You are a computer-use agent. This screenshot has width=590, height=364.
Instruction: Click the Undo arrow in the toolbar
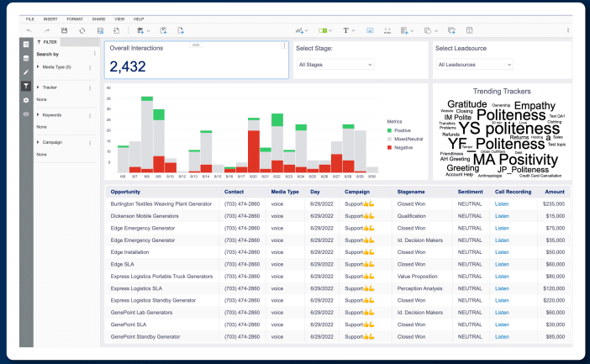pyautogui.click(x=29, y=30)
